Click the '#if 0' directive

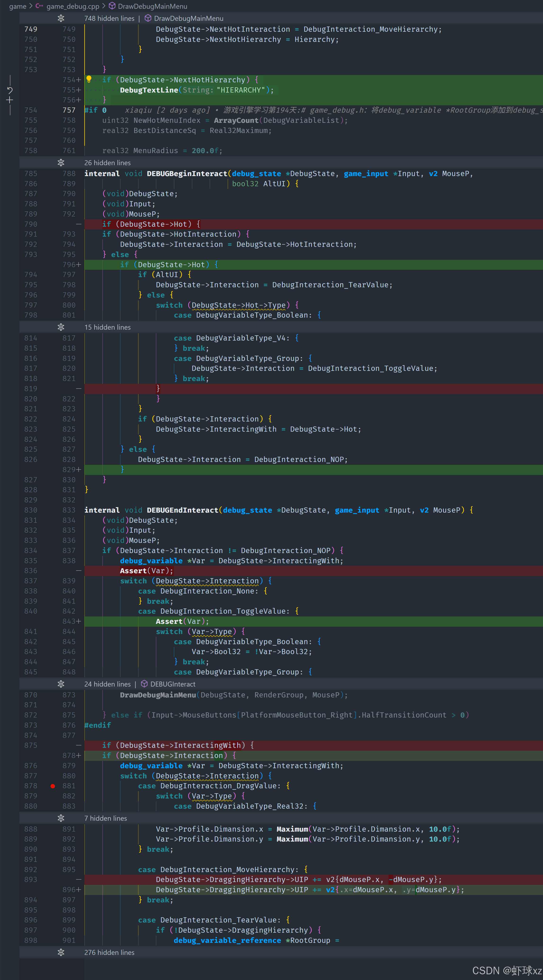[x=96, y=110]
